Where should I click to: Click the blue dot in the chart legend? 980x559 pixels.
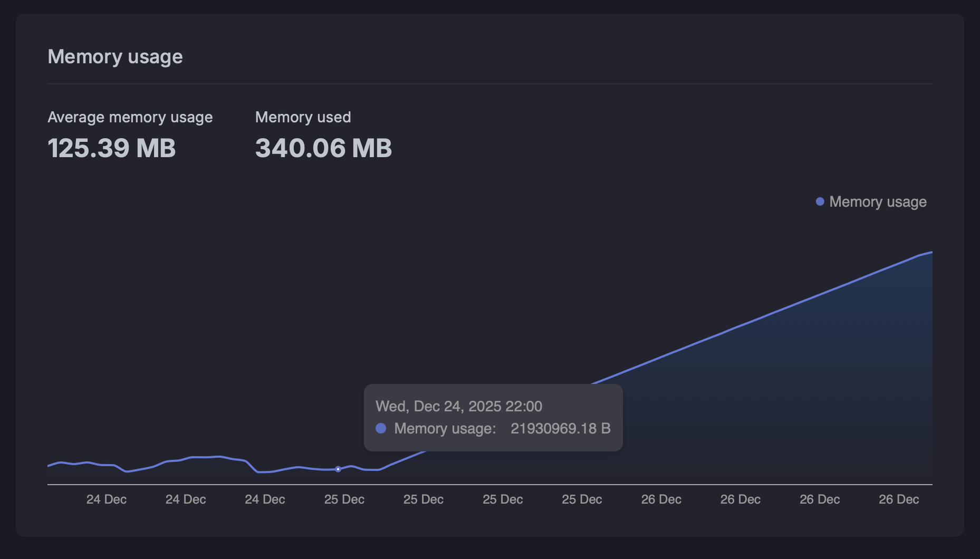820,201
